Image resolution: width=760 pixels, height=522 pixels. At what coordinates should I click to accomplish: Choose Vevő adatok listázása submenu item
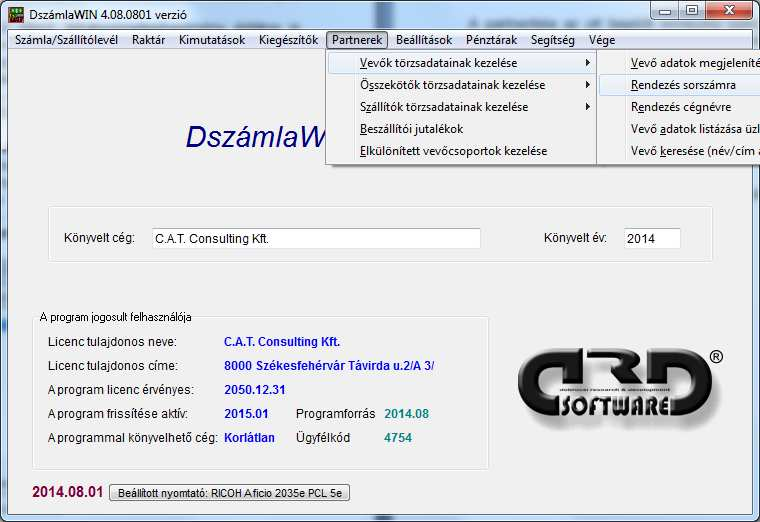(x=680, y=129)
